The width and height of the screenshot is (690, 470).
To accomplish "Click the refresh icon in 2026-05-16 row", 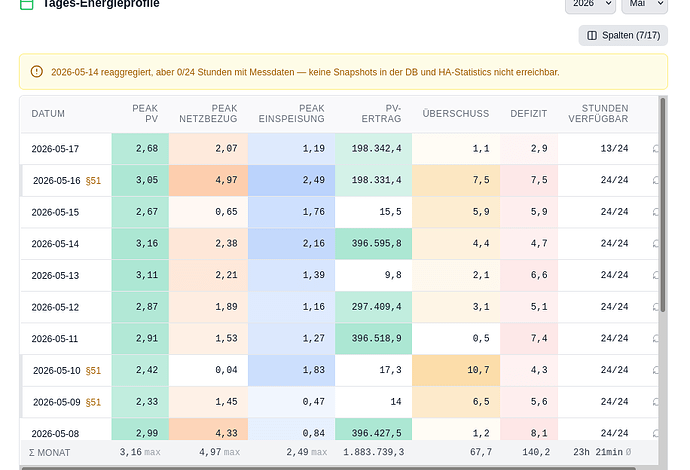I will pos(656,180).
